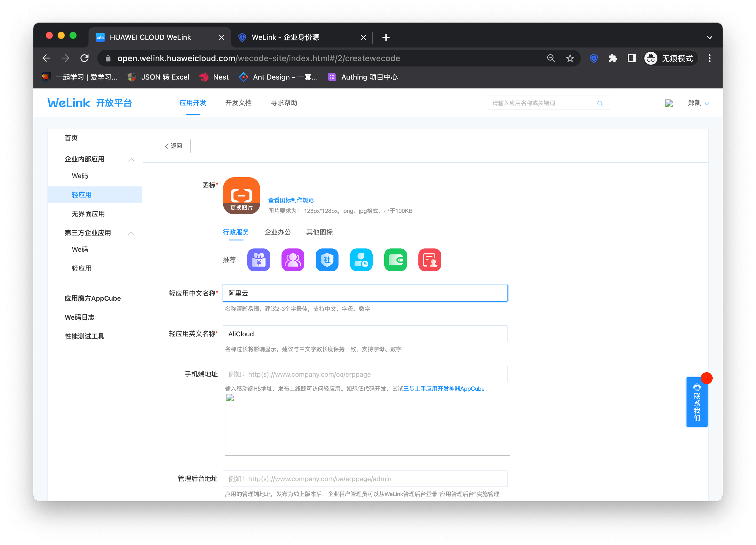Open the 查看图标制作规范 link
Screen dimensions: 756x545
click(290, 200)
